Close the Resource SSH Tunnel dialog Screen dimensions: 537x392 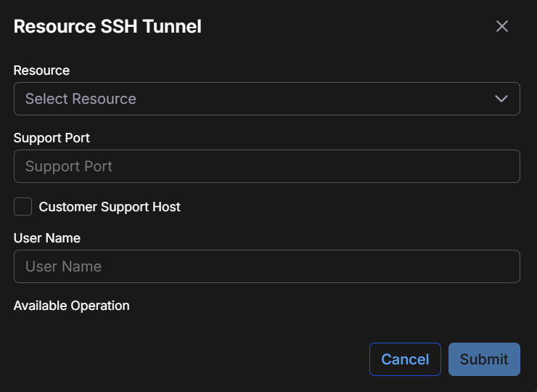[x=501, y=27]
